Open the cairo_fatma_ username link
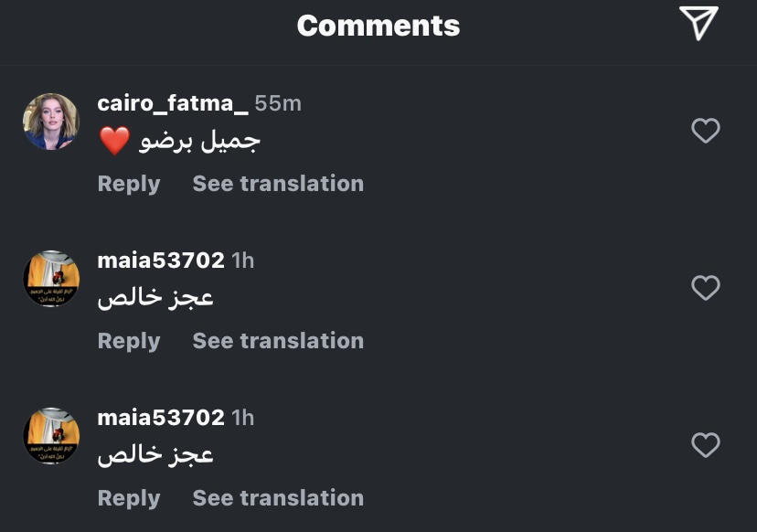 [173, 103]
